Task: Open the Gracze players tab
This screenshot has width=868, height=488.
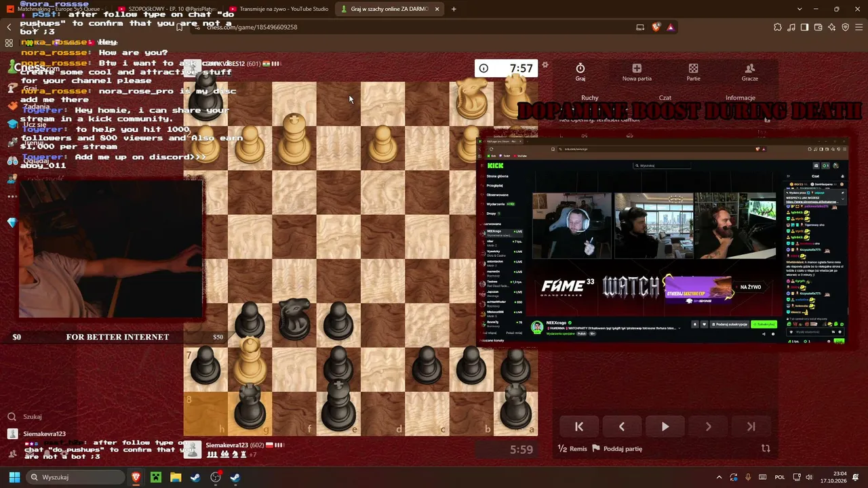Action: tap(750, 72)
